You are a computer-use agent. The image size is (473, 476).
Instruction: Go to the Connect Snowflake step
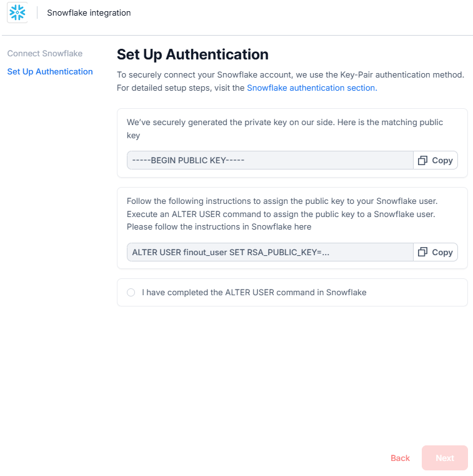45,54
